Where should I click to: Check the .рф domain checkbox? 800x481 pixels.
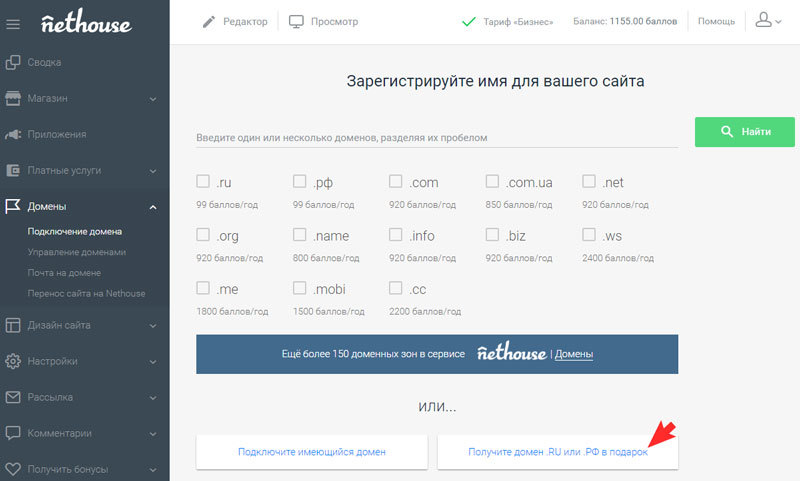(299, 181)
